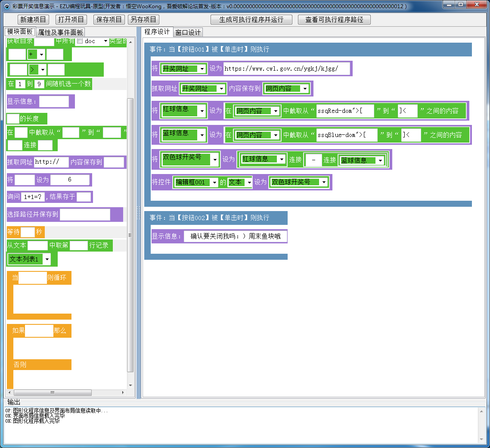This screenshot has height=448, width=490.
Task: Open a project with 打开项目
Action: [x=71, y=19]
